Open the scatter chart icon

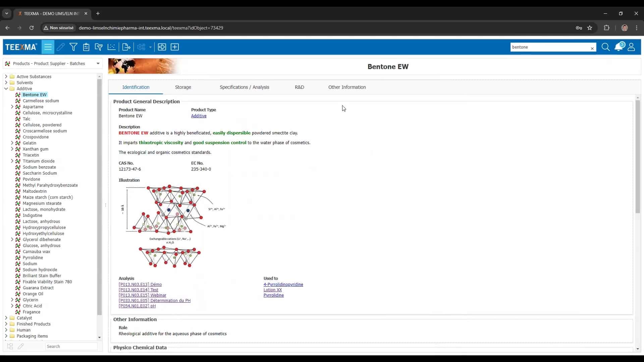111,47
